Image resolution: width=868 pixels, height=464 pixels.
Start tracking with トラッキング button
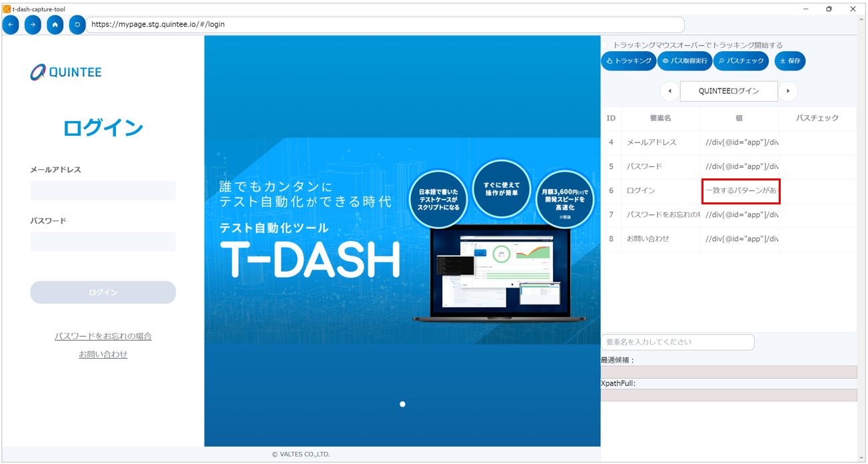point(628,61)
